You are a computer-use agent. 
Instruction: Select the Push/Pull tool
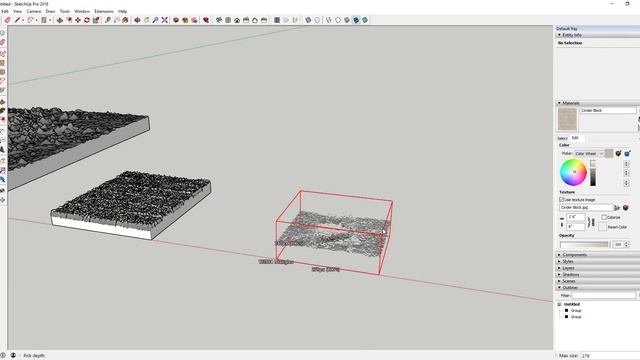[60, 20]
